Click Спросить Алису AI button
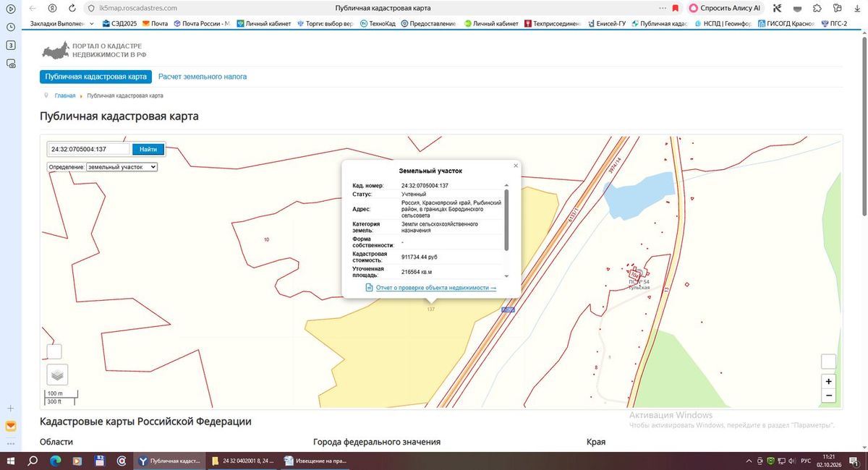Image resolution: width=868 pixels, height=470 pixels. 726,8
